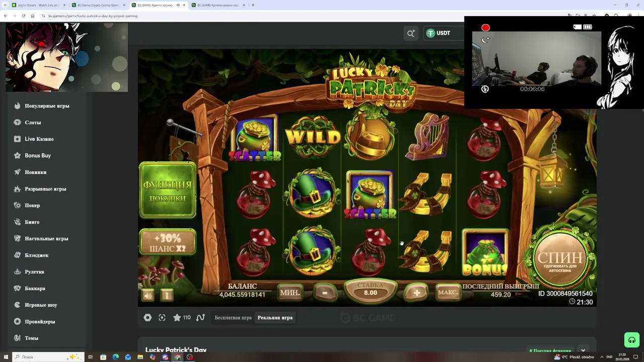Open Новинки in the sidebar
The width and height of the screenshot is (644, 362).
[x=36, y=172]
